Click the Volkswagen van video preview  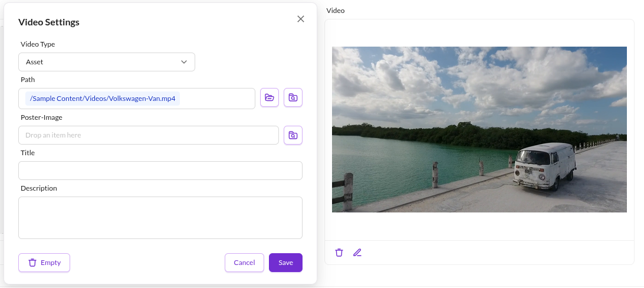tap(479, 129)
